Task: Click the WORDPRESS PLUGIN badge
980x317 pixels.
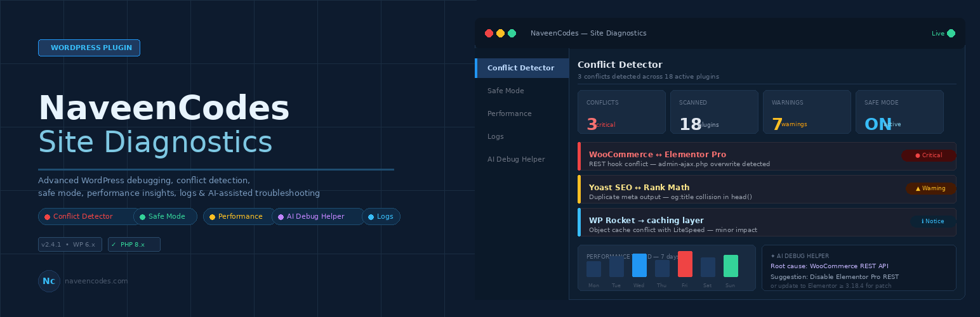Action: 89,48
